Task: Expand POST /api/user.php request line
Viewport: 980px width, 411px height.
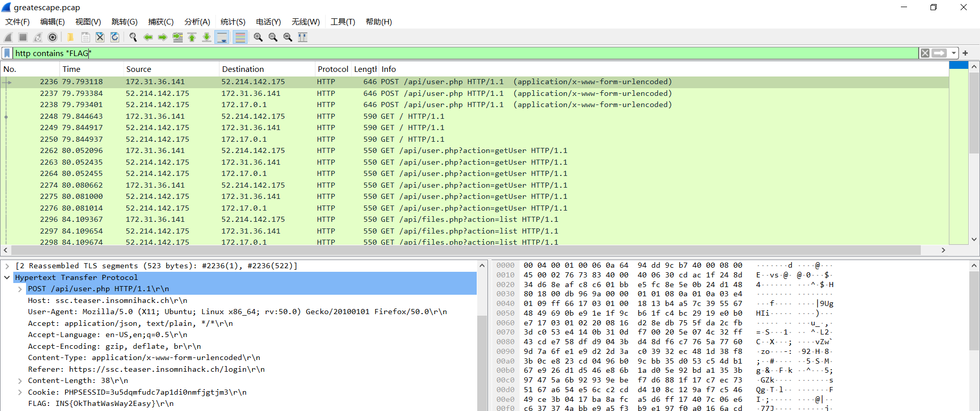Action: 20,289
